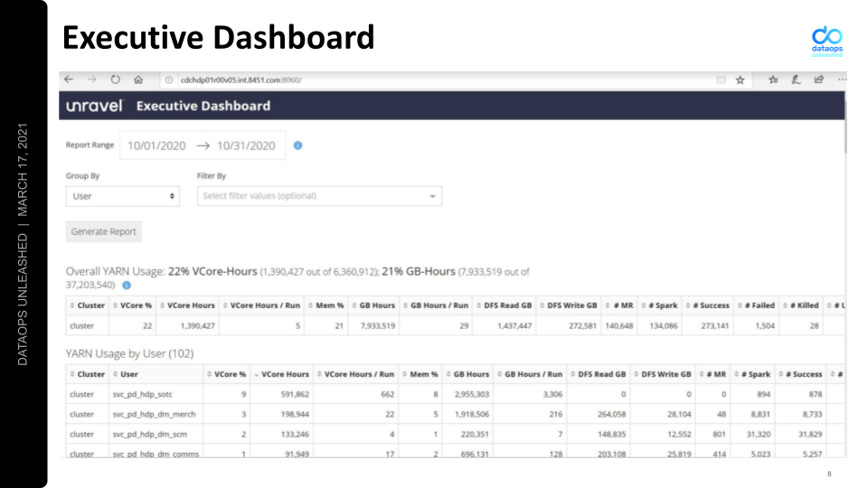Click the browser back arrow
The width and height of the screenshot is (868, 488).
[x=69, y=80]
